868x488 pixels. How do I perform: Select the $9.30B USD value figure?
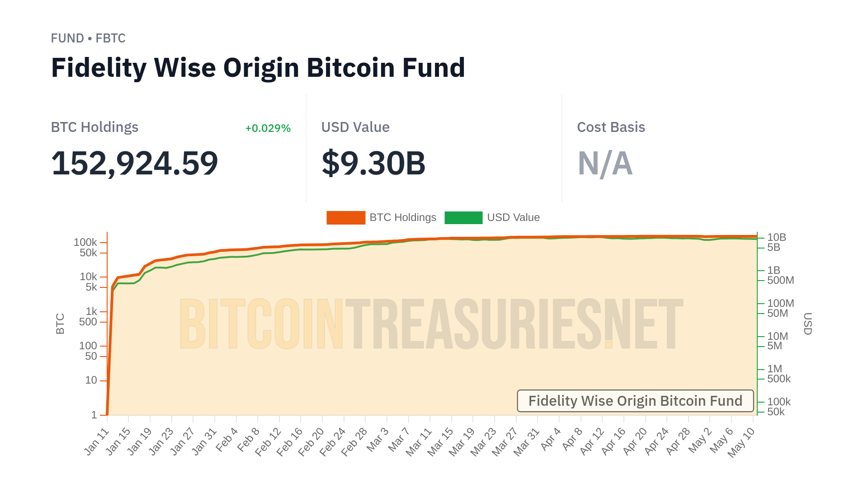click(x=373, y=163)
